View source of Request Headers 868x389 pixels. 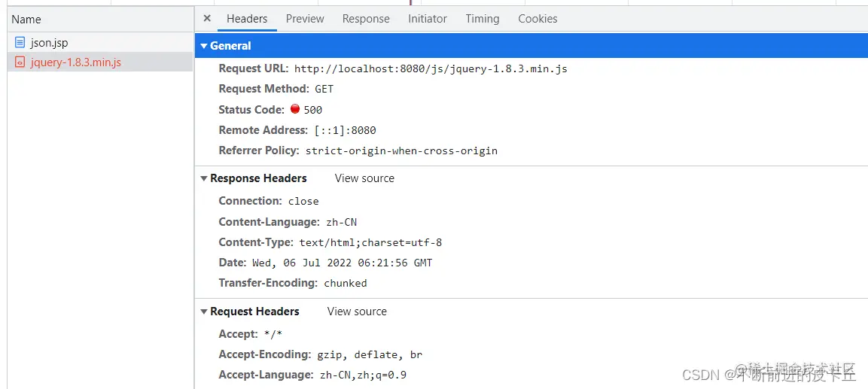pyautogui.click(x=357, y=312)
